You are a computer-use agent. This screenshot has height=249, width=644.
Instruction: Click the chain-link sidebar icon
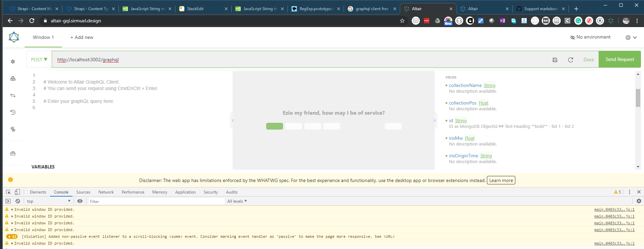click(13, 129)
